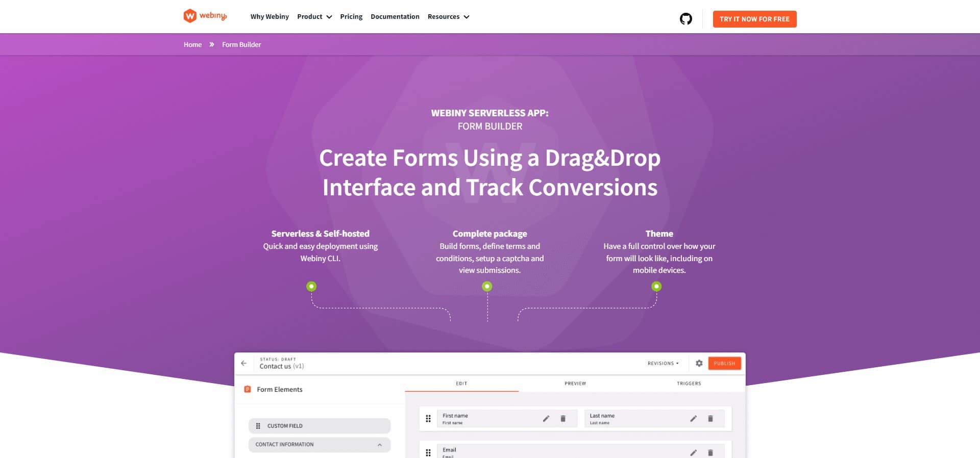
Task: Switch to the Edit tab
Action: coord(461,384)
